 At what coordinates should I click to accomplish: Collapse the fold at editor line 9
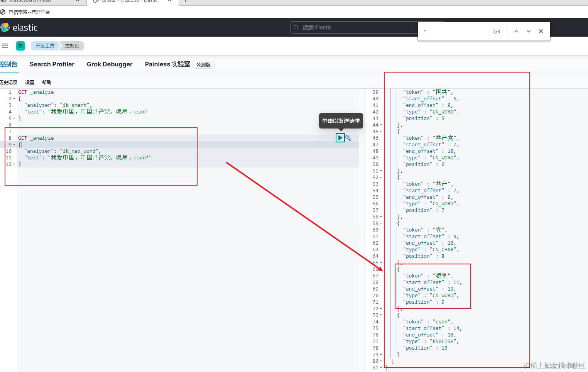click(14, 145)
